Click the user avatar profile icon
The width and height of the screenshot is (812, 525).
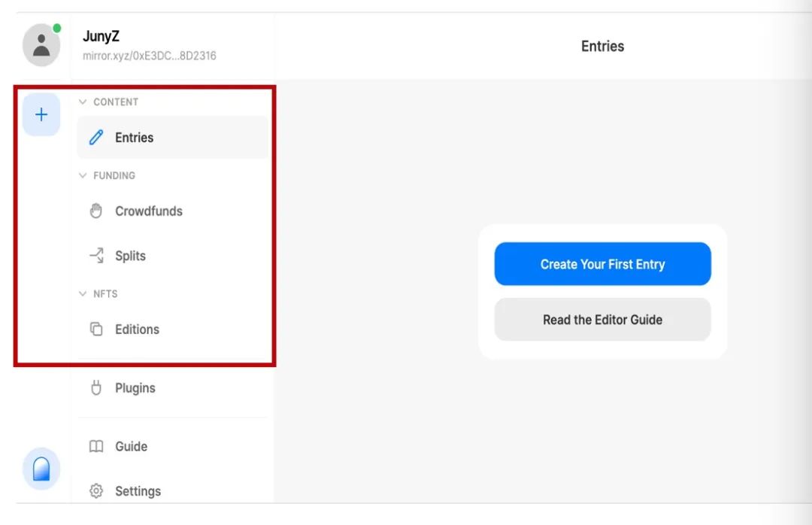click(x=41, y=45)
